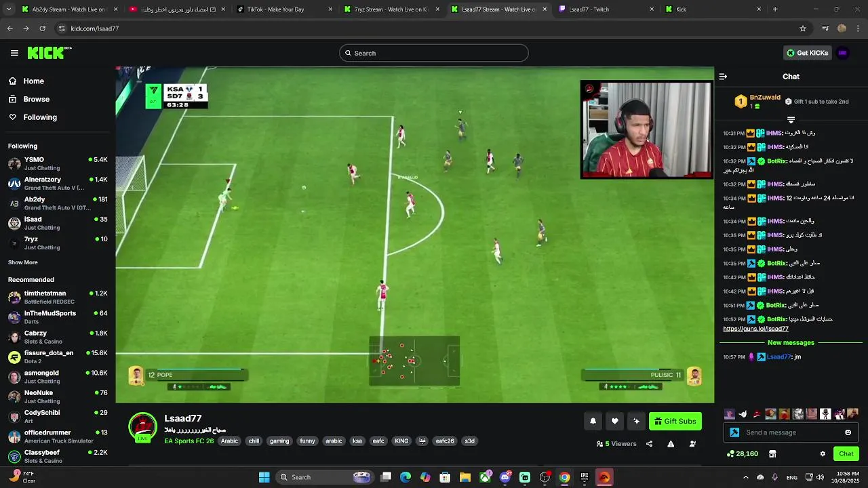Open NeoNuke recommended channel
Image resolution: width=868 pixels, height=488 pixels.
pyautogui.click(x=58, y=396)
